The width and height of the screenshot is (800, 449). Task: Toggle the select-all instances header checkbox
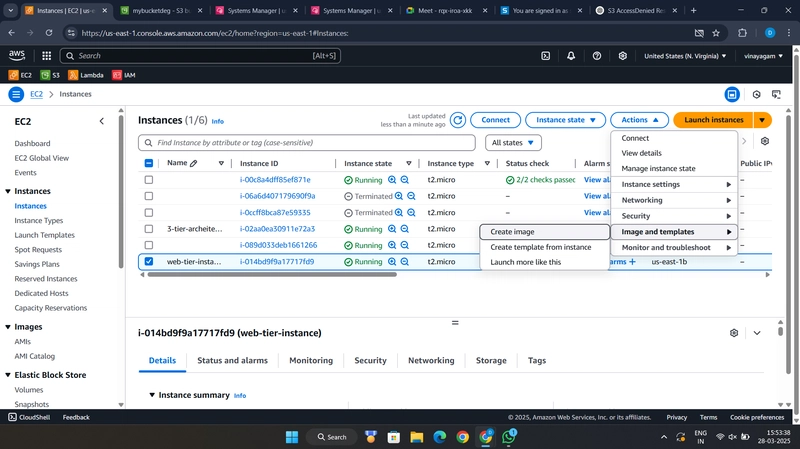pyautogui.click(x=148, y=163)
